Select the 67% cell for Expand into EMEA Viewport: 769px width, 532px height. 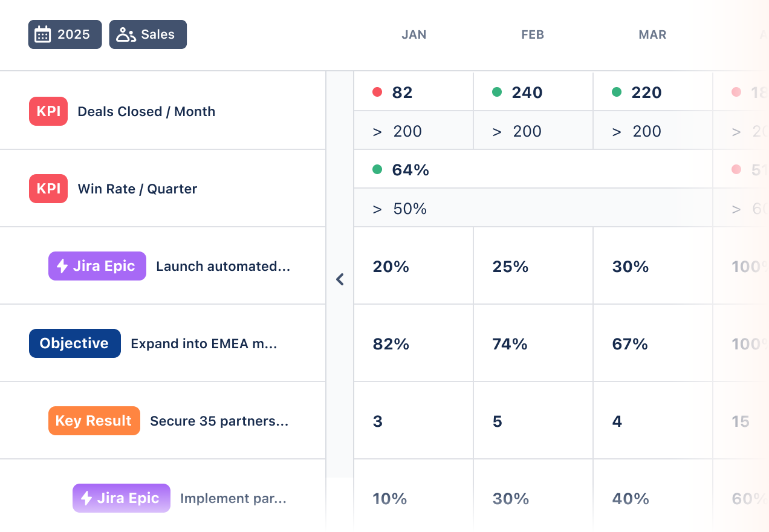coord(653,343)
